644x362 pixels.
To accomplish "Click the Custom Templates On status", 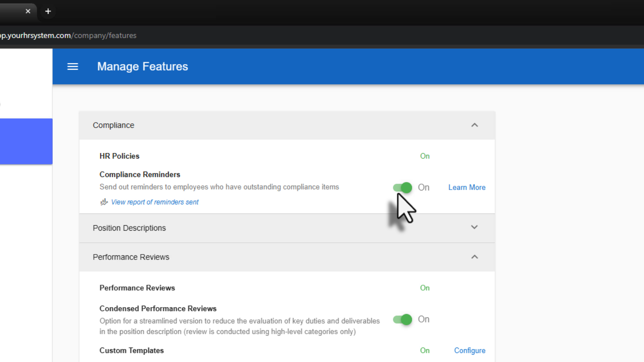I will click(x=425, y=351).
